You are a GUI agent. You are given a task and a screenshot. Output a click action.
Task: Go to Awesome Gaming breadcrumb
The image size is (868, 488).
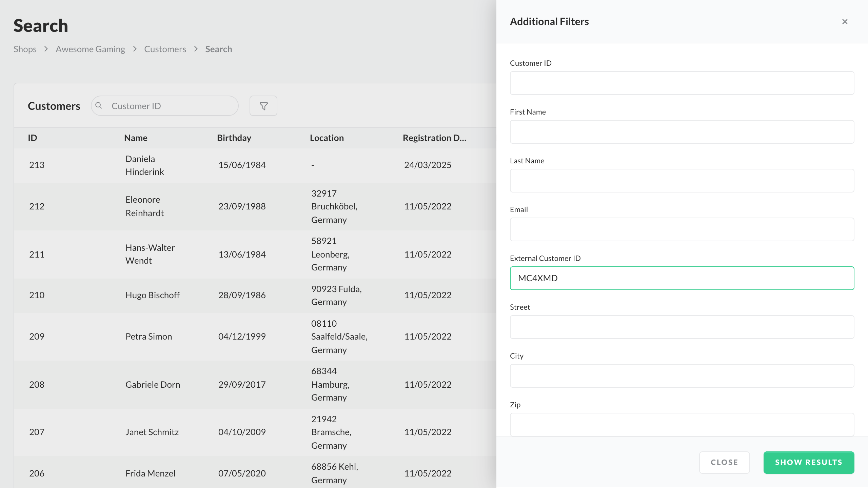pos(90,49)
